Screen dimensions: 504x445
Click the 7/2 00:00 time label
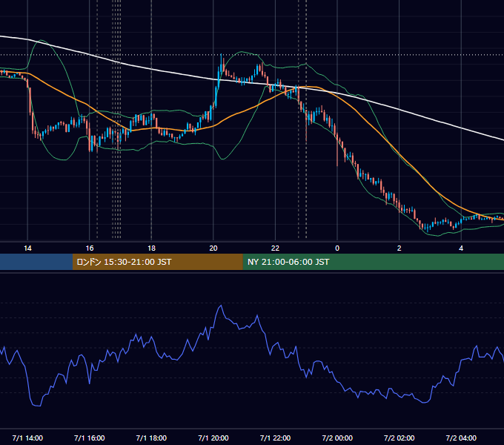(337, 438)
